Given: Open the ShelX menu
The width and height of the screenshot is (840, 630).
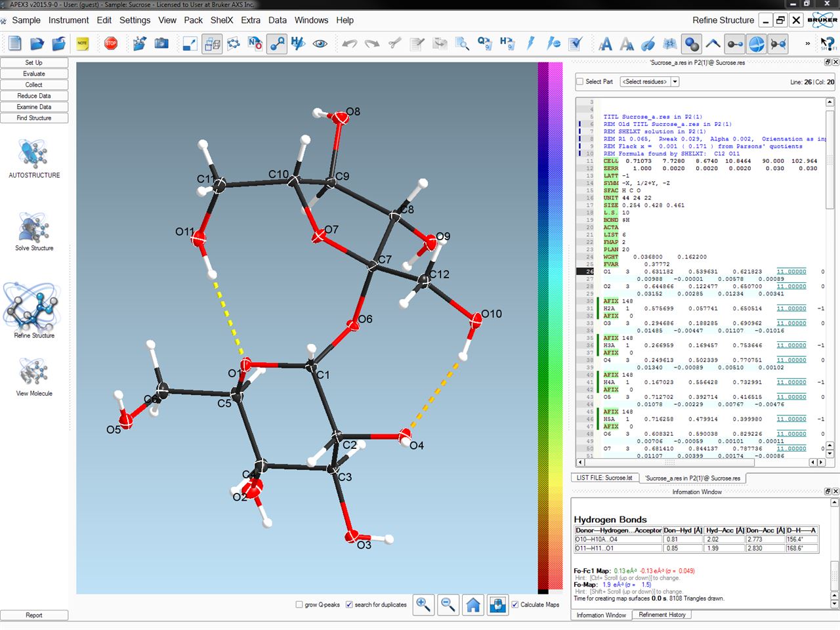Looking at the screenshot, I should [x=222, y=20].
